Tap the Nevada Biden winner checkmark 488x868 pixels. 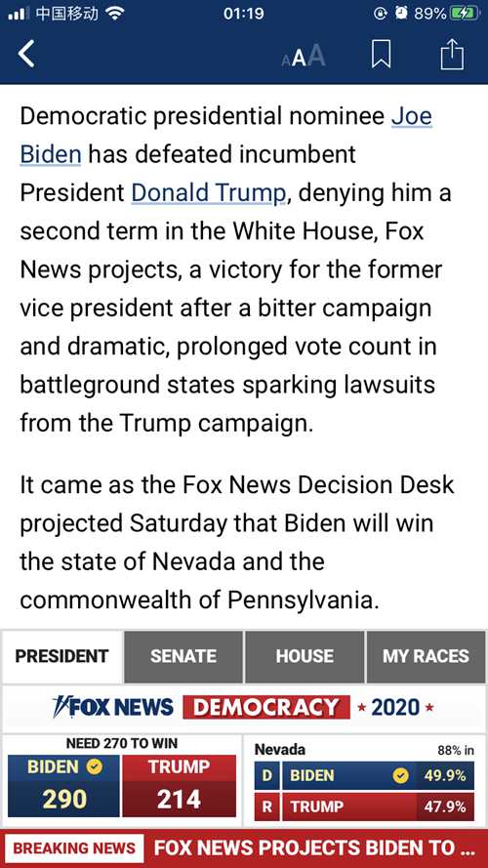coord(400,776)
